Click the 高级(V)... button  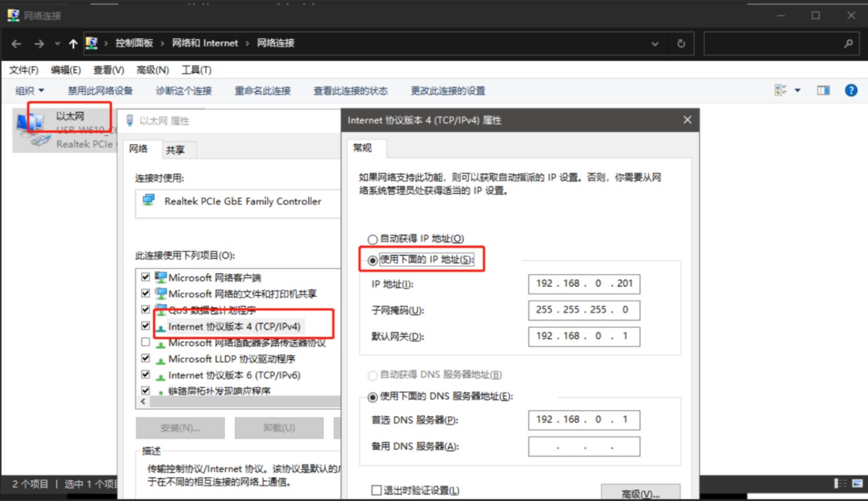point(640,493)
